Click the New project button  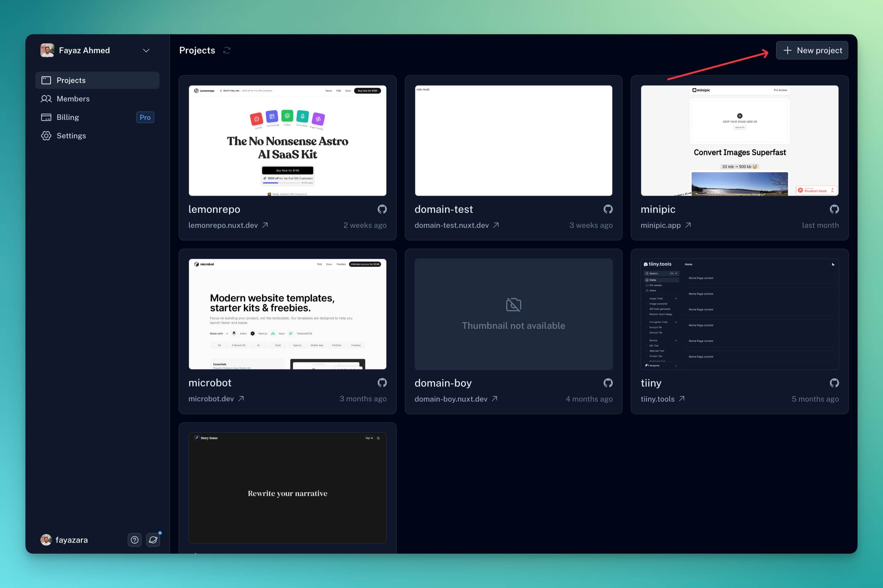click(812, 50)
